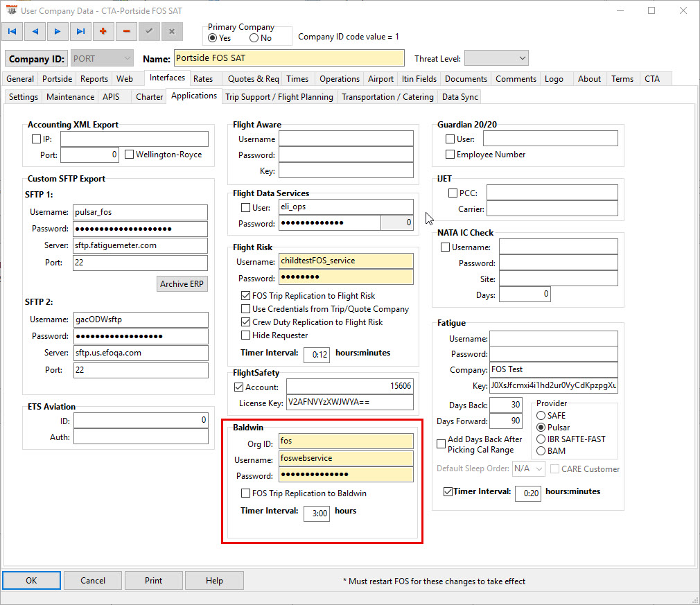Viewport: 700px width, 605px height.
Task: Click the Flight Risk Username field
Action: click(x=346, y=261)
